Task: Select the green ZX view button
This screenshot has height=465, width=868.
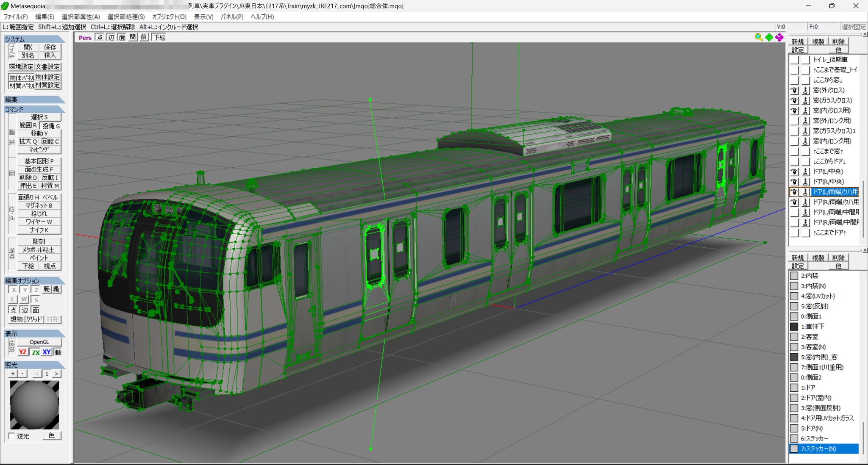Action: pos(35,352)
